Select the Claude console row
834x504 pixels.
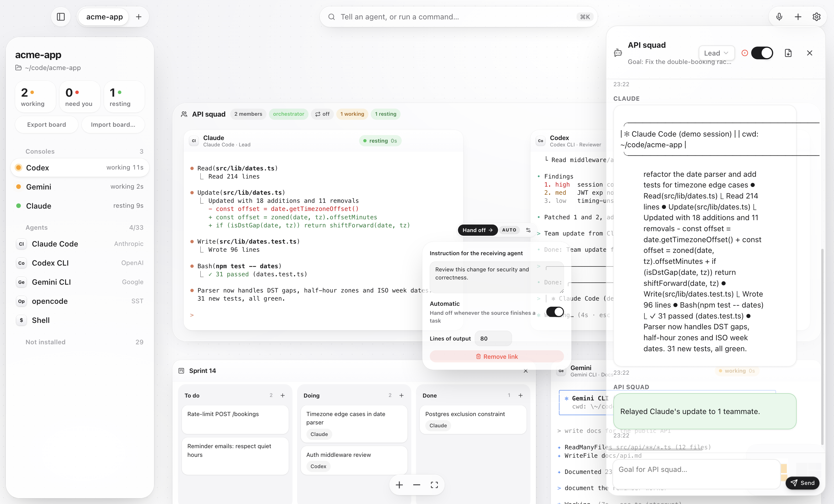(80, 206)
